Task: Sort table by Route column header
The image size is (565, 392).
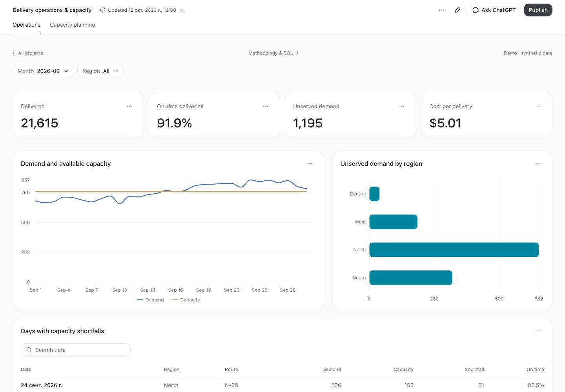Action: (x=231, y=369)
